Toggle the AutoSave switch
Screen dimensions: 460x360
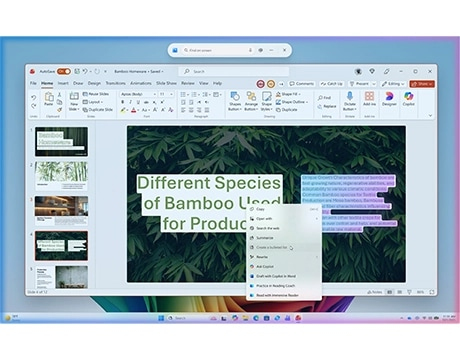[x=64, y=71]
